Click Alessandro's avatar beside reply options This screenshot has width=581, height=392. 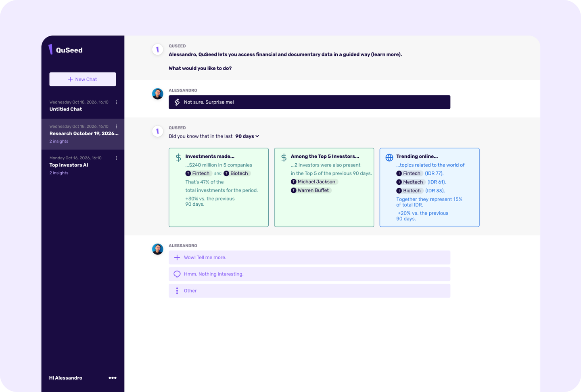coord(157,249)
